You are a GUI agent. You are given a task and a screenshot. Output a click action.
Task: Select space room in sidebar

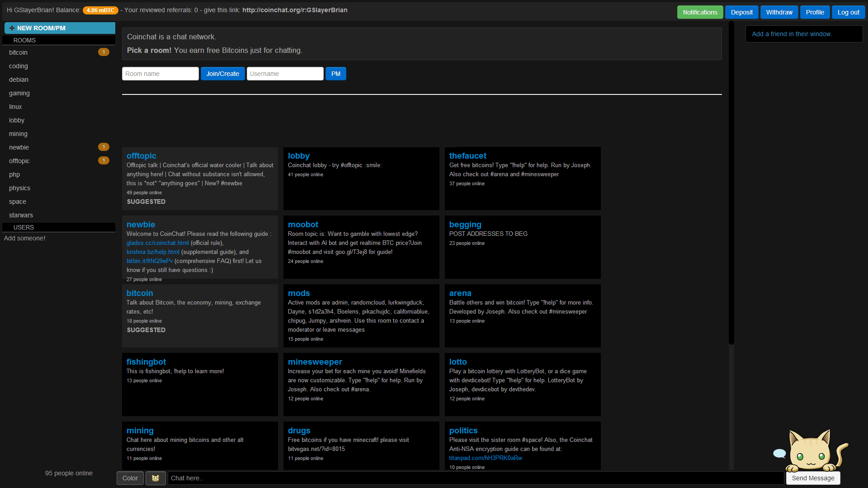[x=18, y=202]
